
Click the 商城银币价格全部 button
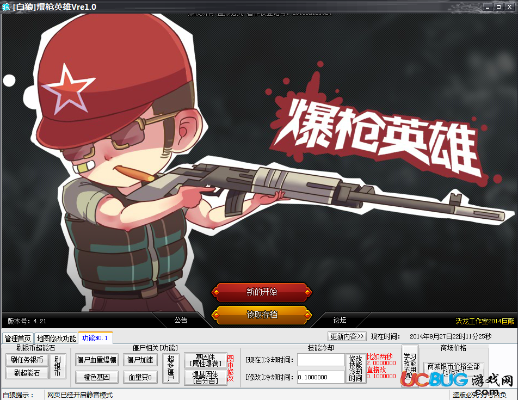(453, 368)
